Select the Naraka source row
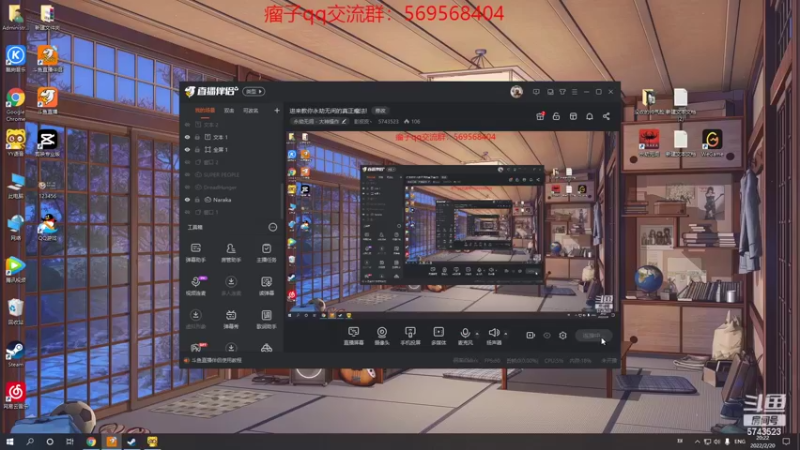The image size is (800, 450). (232, 200)
